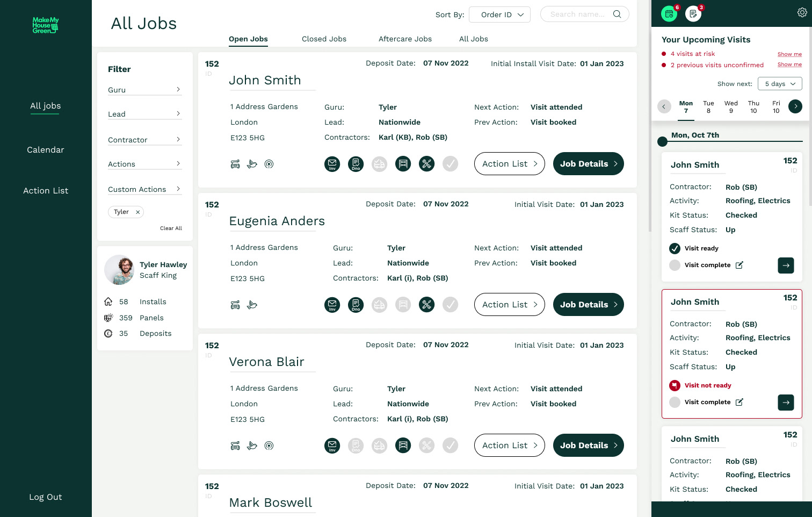This screenshot has width=812, height=517.
Task: Toggle the red Visit not ready flag
Action: point(675,385)
